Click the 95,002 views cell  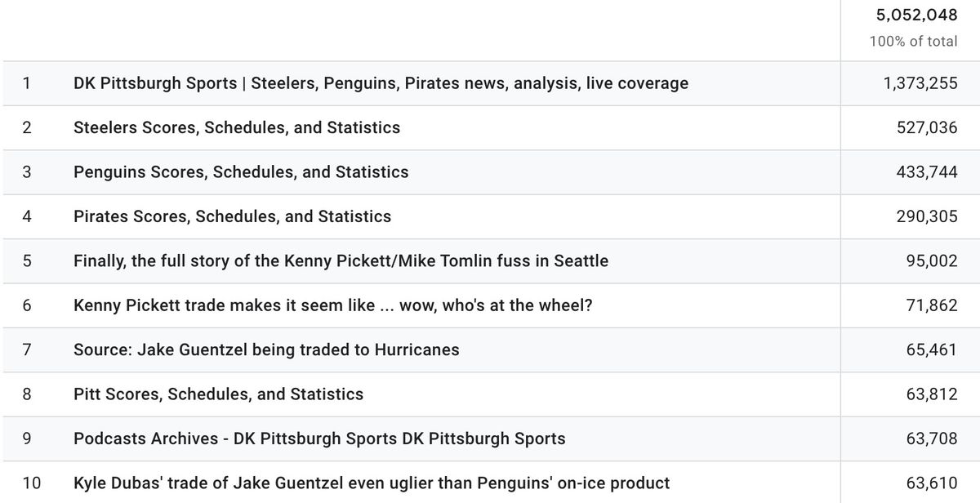[931, 261]
